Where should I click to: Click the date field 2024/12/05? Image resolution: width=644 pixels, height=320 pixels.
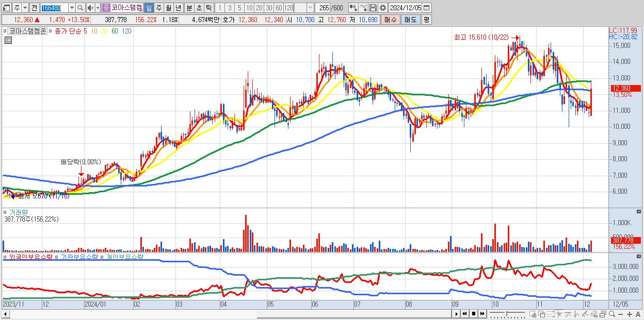pyautogui.click(x=406, y=8)
